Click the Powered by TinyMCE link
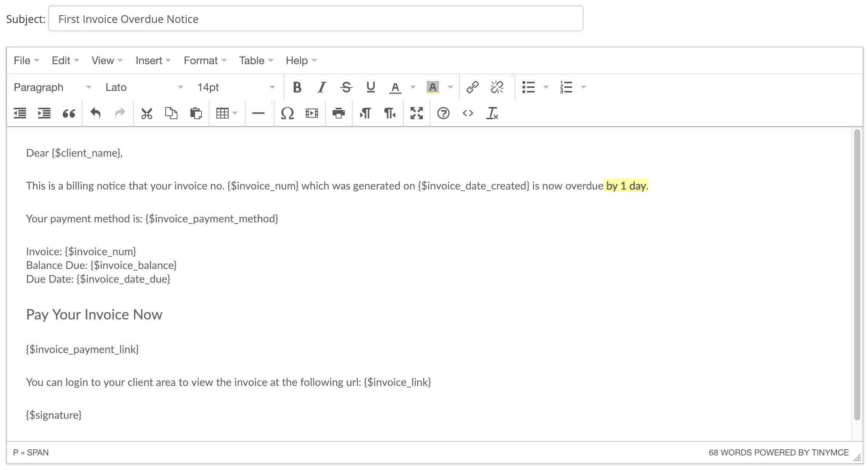This screenshot has width=868, height=470. coord(801,452)
